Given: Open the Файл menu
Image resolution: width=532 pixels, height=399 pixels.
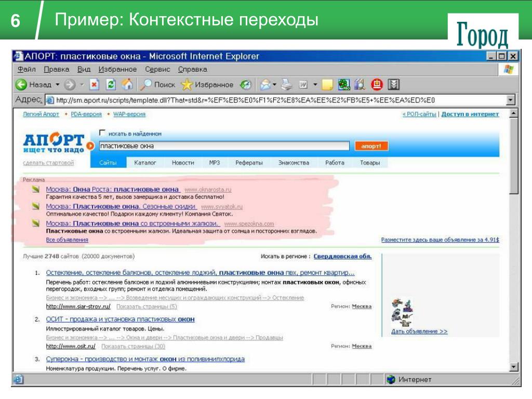Looking at the screenshot, I should coord(26,69).
